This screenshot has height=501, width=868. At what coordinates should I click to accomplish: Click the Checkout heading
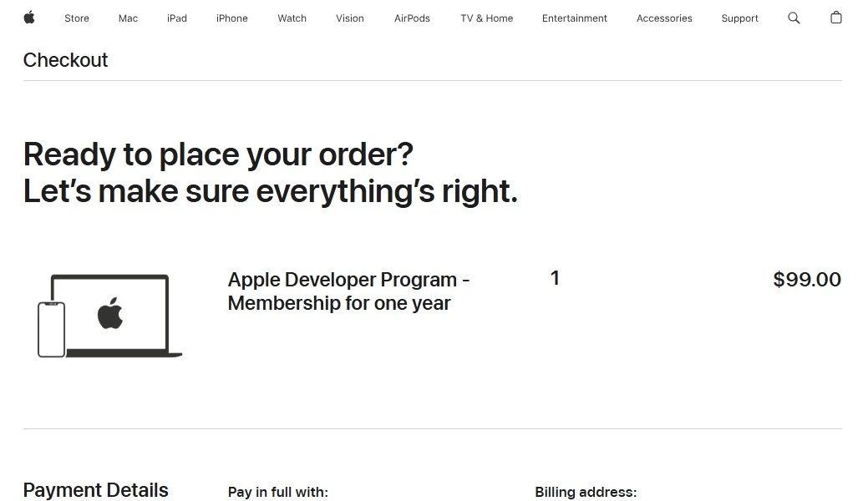65,60
